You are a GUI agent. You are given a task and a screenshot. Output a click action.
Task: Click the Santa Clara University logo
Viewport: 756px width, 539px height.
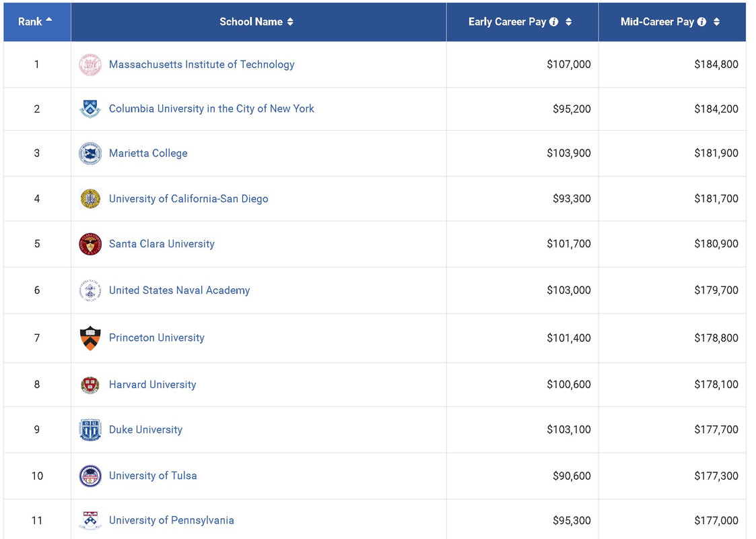point(90,244)
